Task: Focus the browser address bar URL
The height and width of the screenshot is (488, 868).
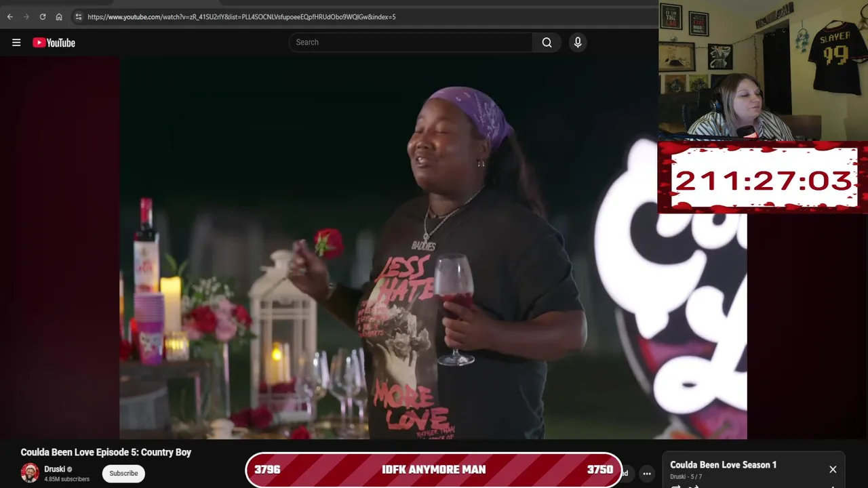Action: (241, 17)
